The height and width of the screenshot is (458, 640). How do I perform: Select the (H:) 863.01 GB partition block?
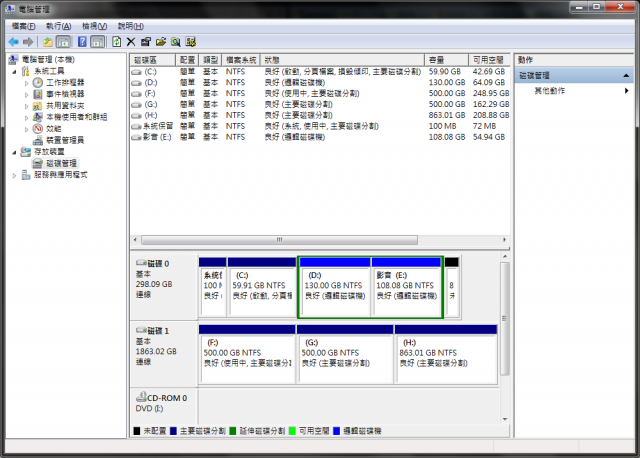click(446, 354)
